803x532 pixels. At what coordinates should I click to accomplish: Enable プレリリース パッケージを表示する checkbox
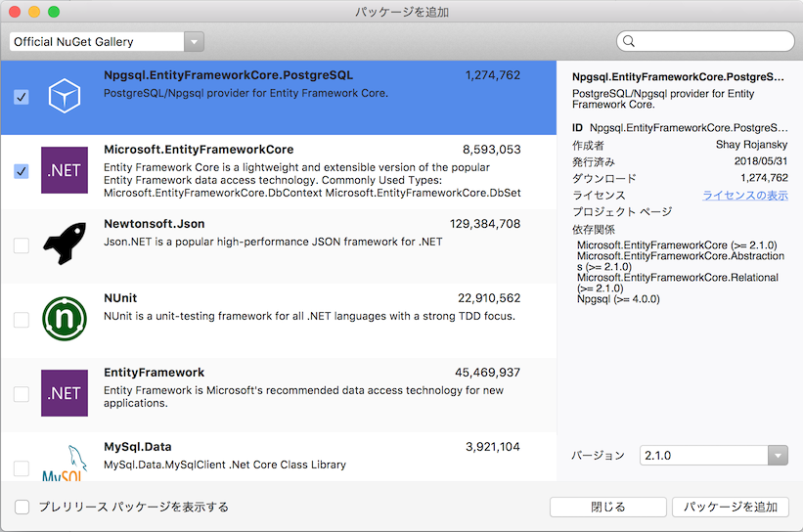tap(22, 507)
